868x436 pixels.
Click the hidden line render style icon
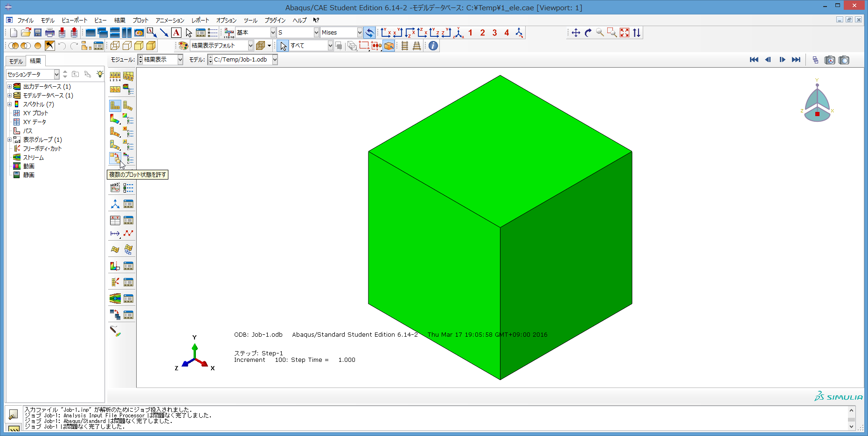(x=127, y=46)
